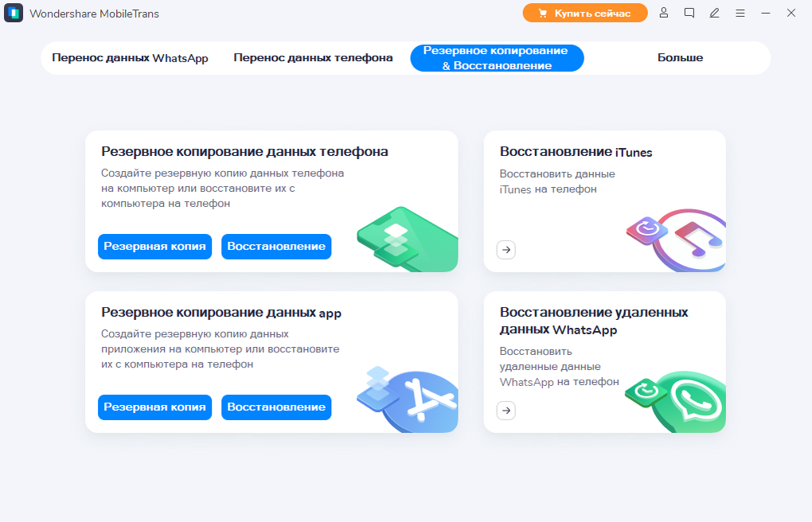Open the user account icon

tap(663, 13)
